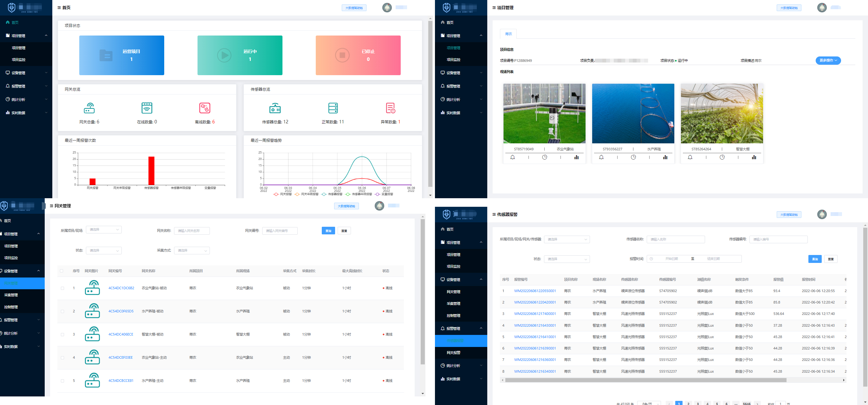The image size is (868, 405).
Task: Click bell alarm icon on 农业气象站 card
Action: pyautogui.click(x=513, y=157)
